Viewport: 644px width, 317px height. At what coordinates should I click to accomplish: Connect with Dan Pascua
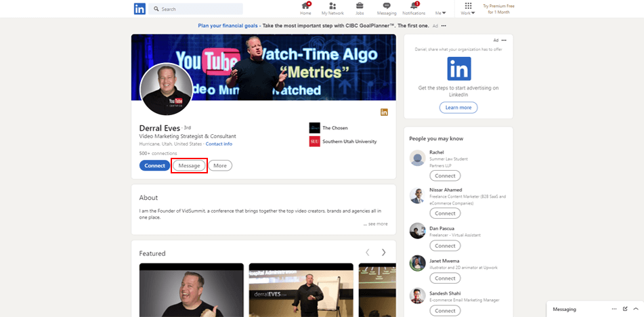[x=445, y=246]
